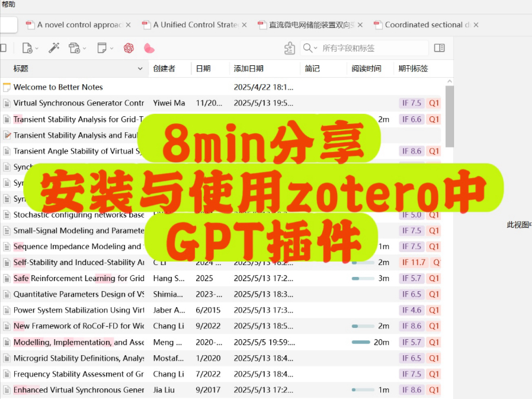Select 'Quantitative Parameters Design of VS' row
Image resolution: width=532 pixels, height=399 pixels.
coord(220,295)
